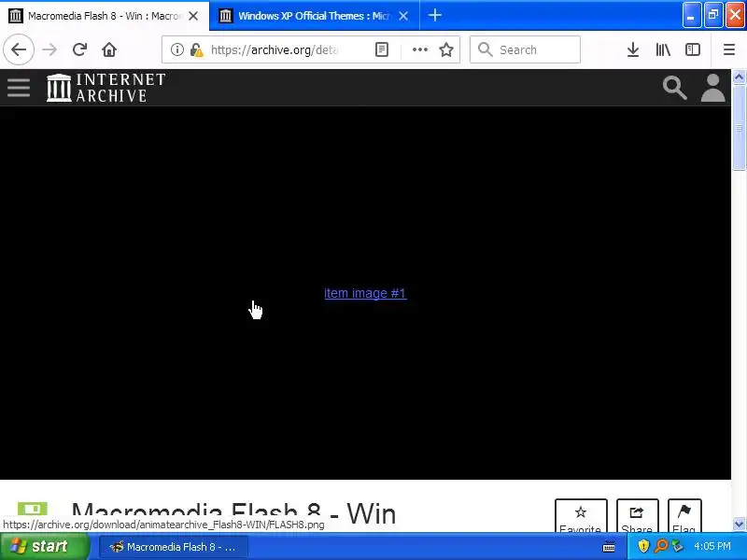Click the Internet Archive logo
This screenshot has width=747, height=560.
pyautogui.click(x=106, y=88)
